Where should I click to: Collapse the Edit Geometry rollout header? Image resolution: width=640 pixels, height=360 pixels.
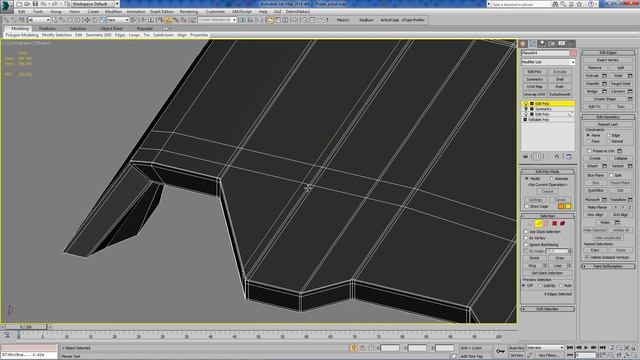pos(608,117)
